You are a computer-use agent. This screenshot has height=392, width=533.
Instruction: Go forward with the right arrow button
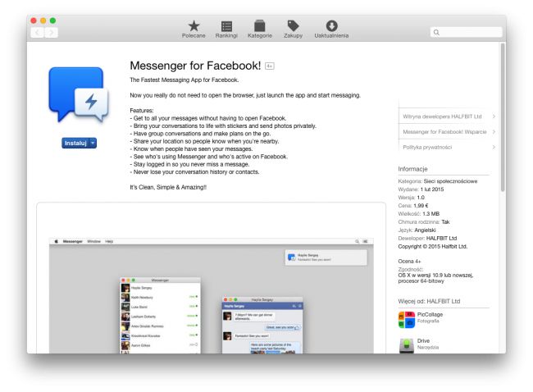[52, 33]
